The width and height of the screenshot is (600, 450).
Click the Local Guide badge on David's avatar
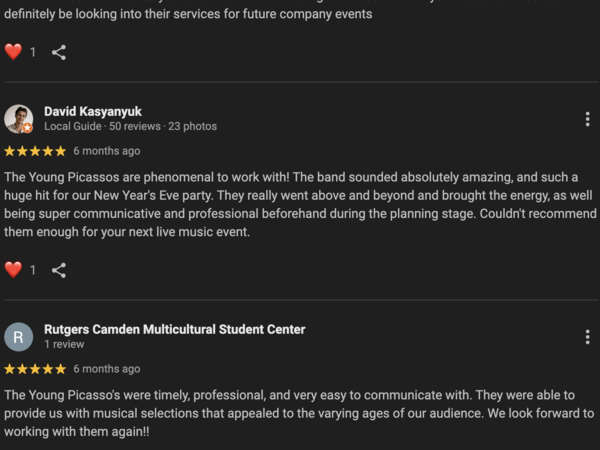pos(28,128)
